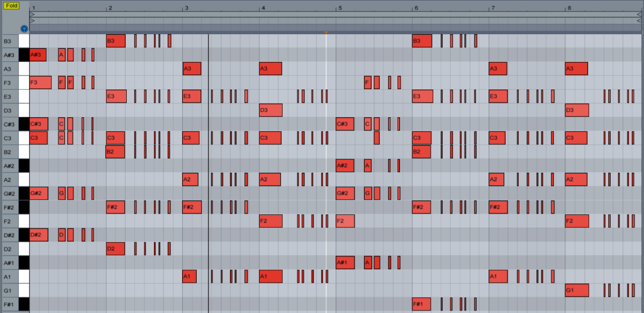Image resolution: width=644 pixels, height=313 pixels.
Task: Click the F#1 black piano key
Action: [24, 304]
